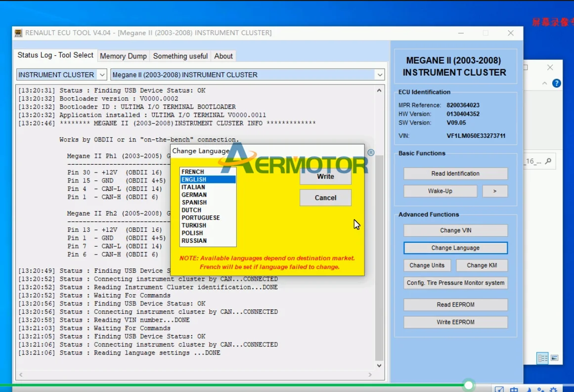
Task: Close the File Explorer window
Action: pyautogui.click(x=550, y=67)
